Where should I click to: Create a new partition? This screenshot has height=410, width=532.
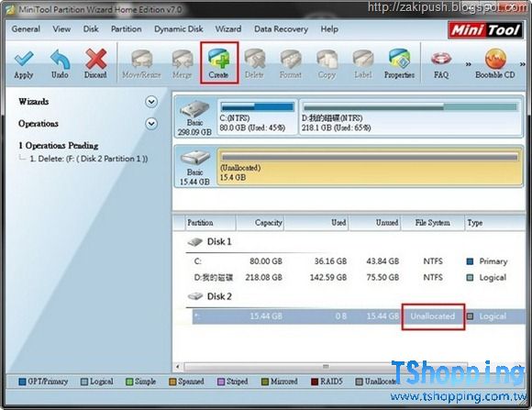click(219, 63)
